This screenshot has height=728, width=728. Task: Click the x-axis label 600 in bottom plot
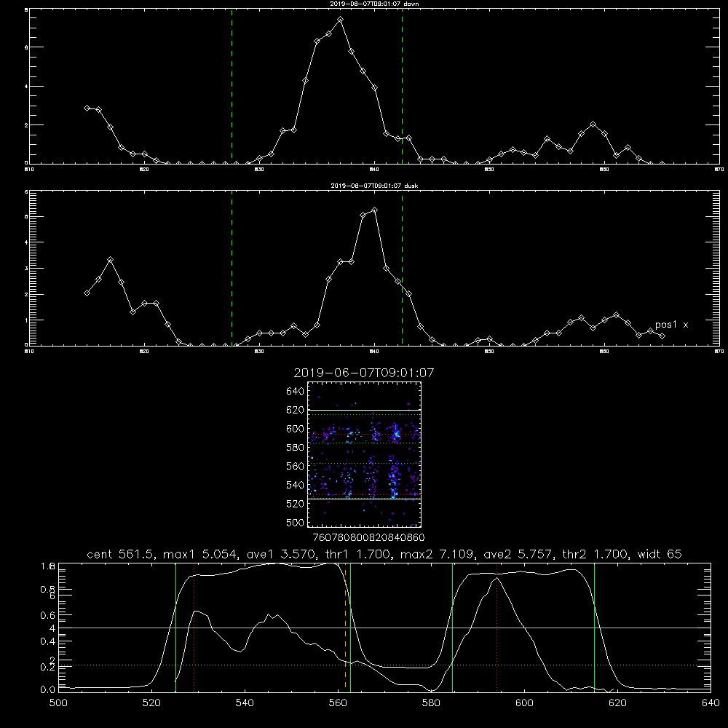[524, 703]
